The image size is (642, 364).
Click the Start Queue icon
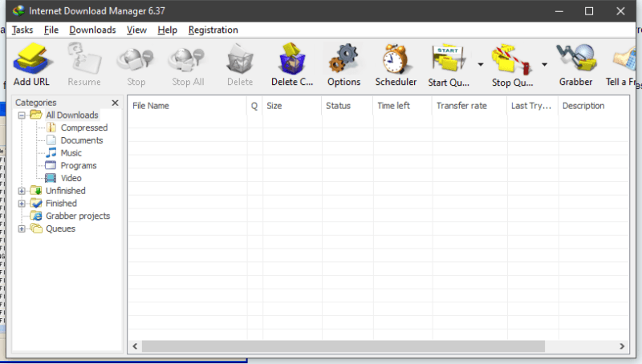[449, 61]
